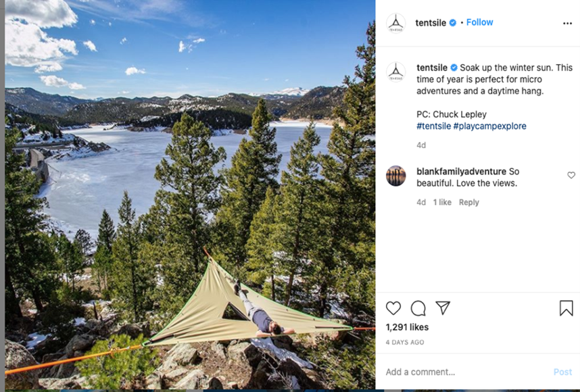Like blankfamilyadventure's comment with small heart

[x=571, y=175]
